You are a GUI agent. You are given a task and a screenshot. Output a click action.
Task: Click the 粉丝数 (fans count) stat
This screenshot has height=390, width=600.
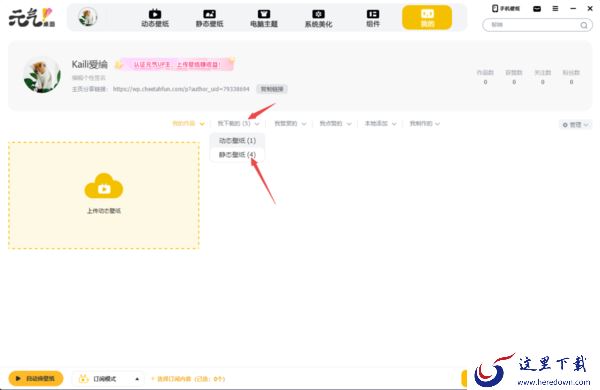[x=571, y=77]
